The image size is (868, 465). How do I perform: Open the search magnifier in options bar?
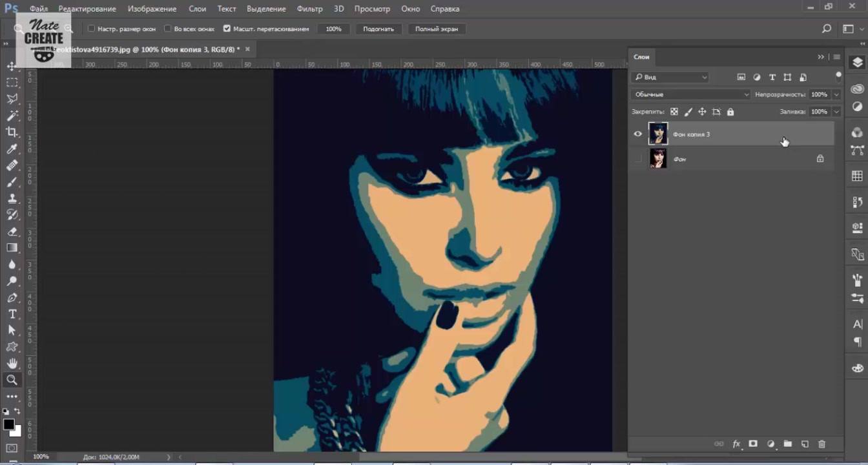click(827, 29)
